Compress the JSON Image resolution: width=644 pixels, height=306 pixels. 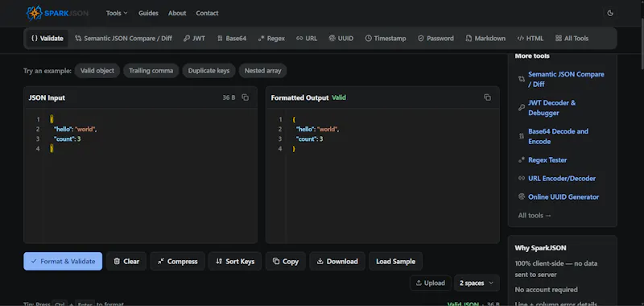click(177, 261)
